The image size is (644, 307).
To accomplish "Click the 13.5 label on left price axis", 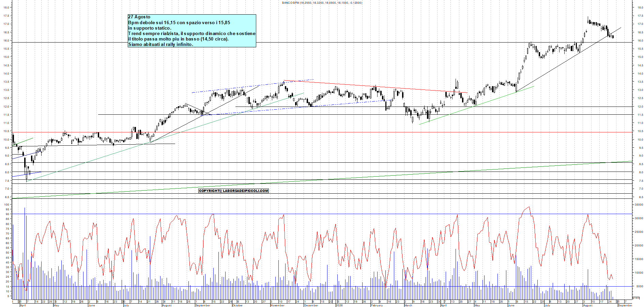I will click(x=7, y=82).
